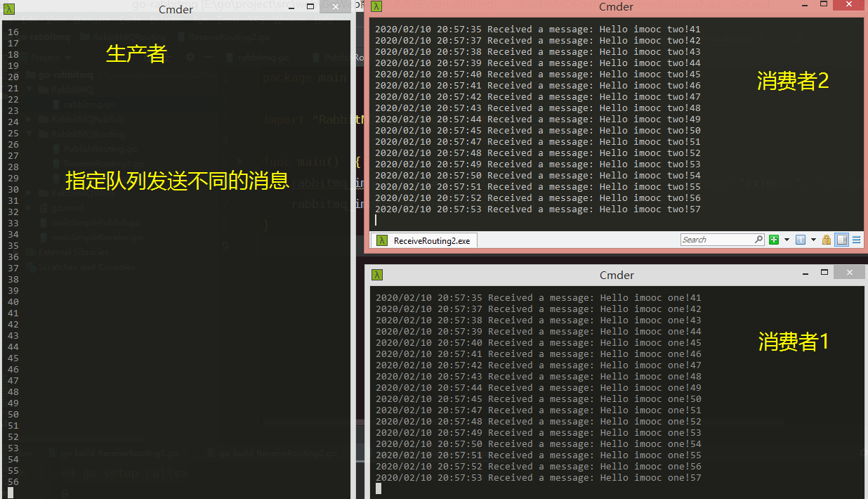Open the hamburger menu icon beside the padlock
Screen dimensions: 868x499
pyautogui.click(x=857, y=240)
